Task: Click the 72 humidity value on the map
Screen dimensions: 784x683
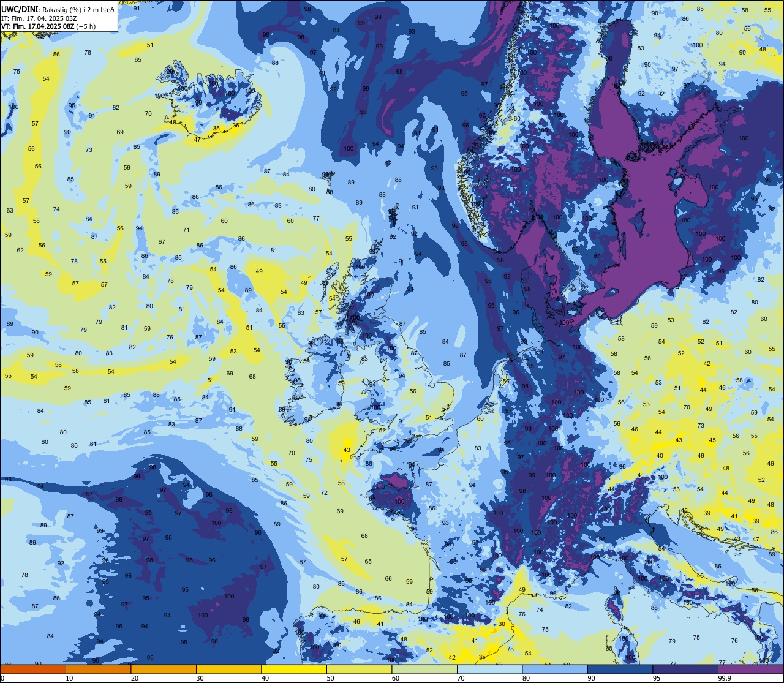Action: [324, 493]
